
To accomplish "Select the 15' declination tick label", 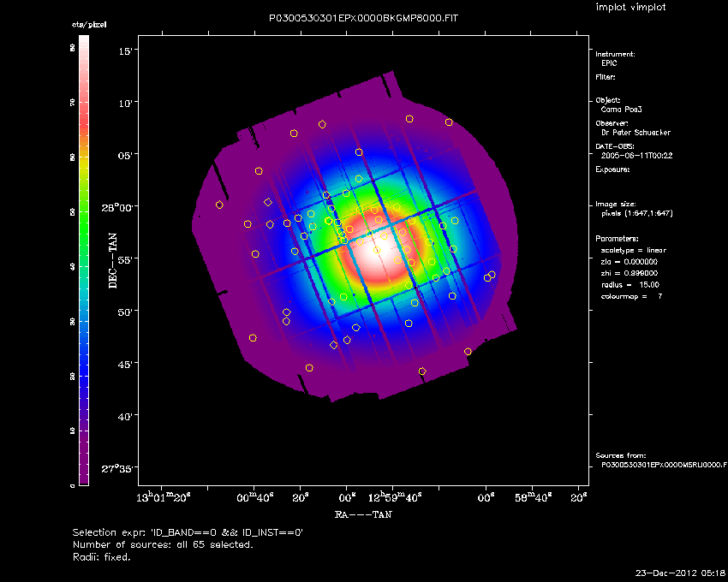I will [125, 50].
